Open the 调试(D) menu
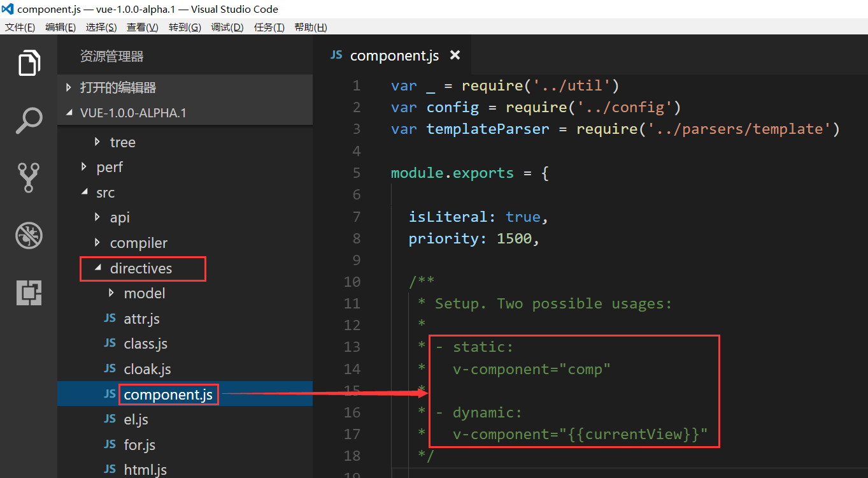Viewport: 868px width, 478px height. [x=227, y=27]
